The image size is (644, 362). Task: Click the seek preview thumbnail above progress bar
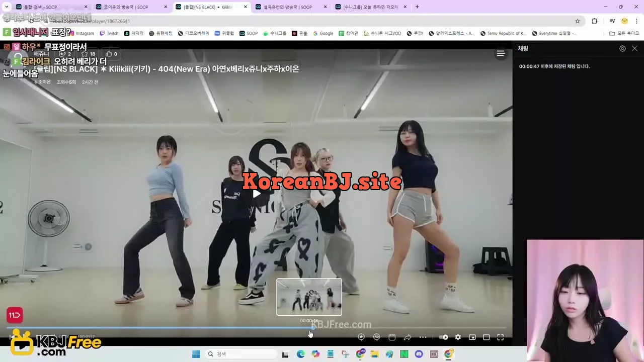pyautogui.click(x=309, y=297)
